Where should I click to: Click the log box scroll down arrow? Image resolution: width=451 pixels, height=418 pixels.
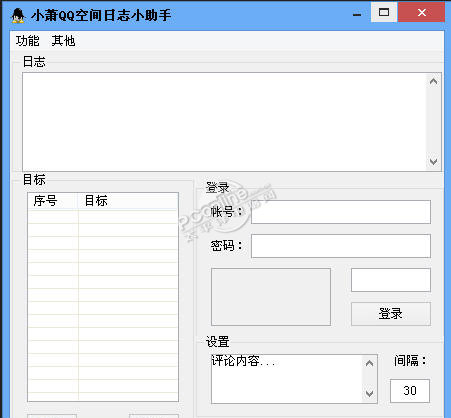(433, 162)
